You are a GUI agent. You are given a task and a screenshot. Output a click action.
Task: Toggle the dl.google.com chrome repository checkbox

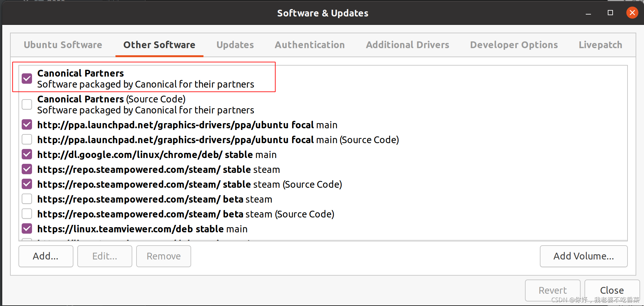pyautogui.click(x=27, y=154)
